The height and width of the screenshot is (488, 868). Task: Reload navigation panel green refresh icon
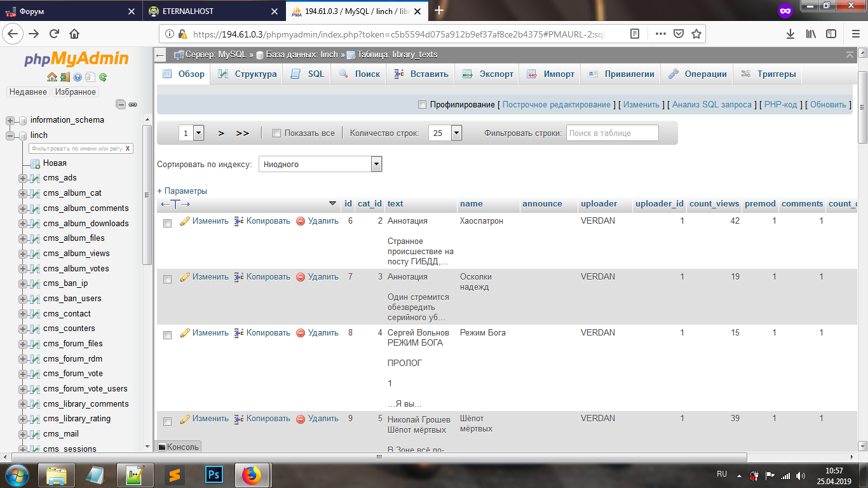(102, 77)
